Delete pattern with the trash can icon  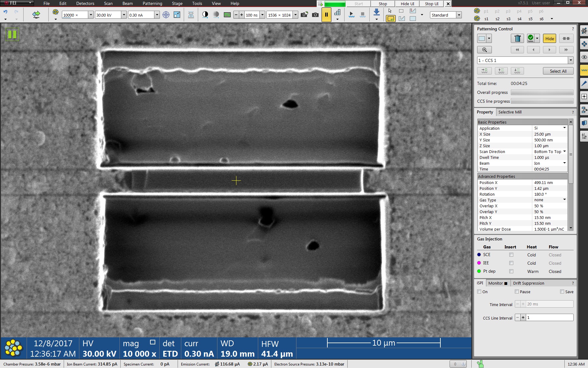tap(517, 38)
